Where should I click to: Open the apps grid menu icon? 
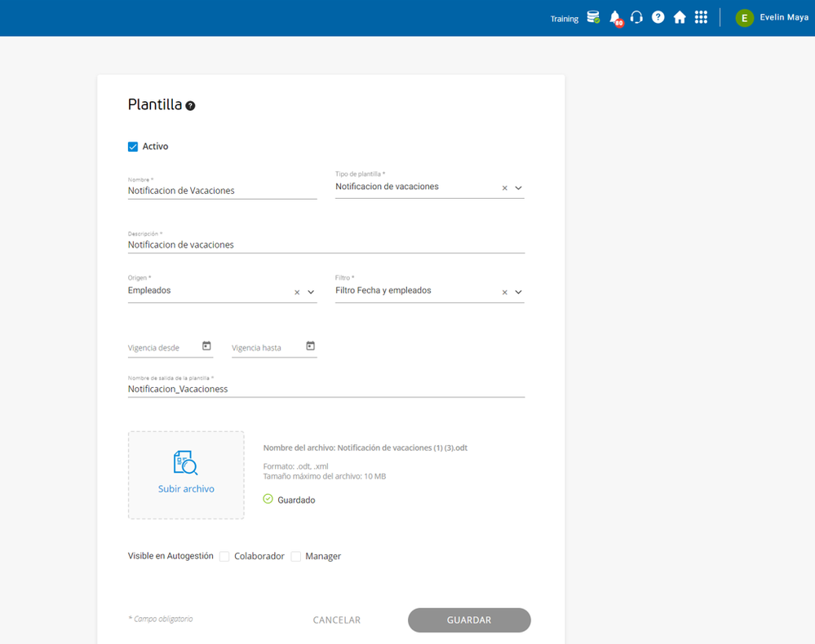click(701, 17)
